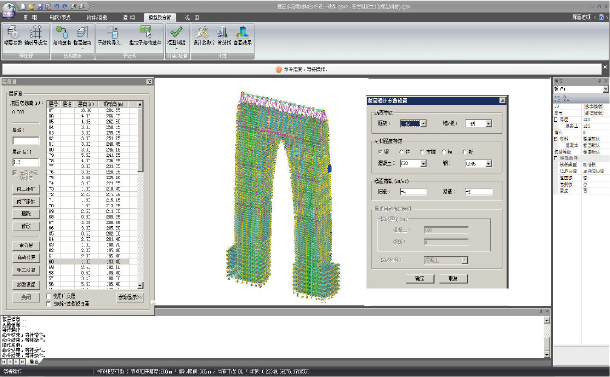Open the C30 concrete grade dropdown
Screen dimensions: 610x377
tap(413, 163)
